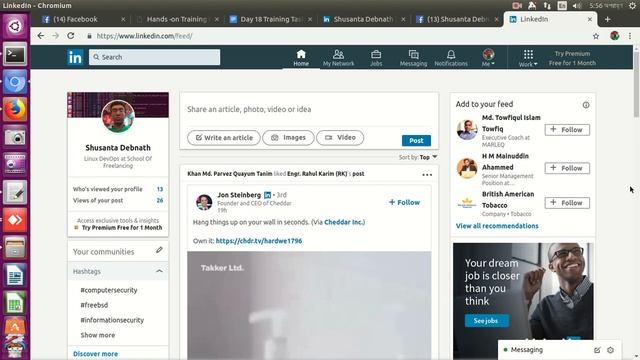Click See jobs in the ad

point(486,321)
